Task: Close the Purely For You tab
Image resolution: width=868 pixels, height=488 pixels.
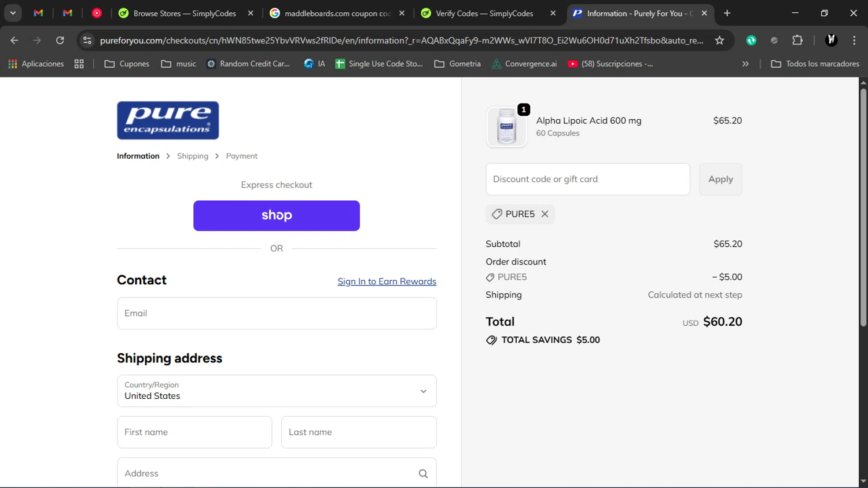Action: [x=704, y=13]
